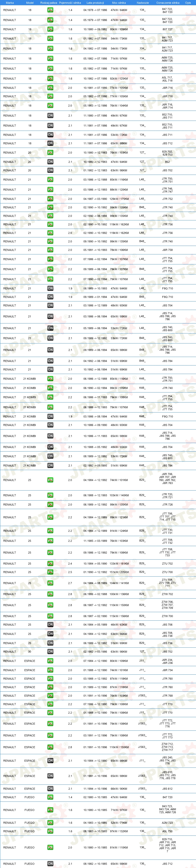Click power cell 133kW / 181KM
This screenshot has width=196, height=868.
[119, 563]
